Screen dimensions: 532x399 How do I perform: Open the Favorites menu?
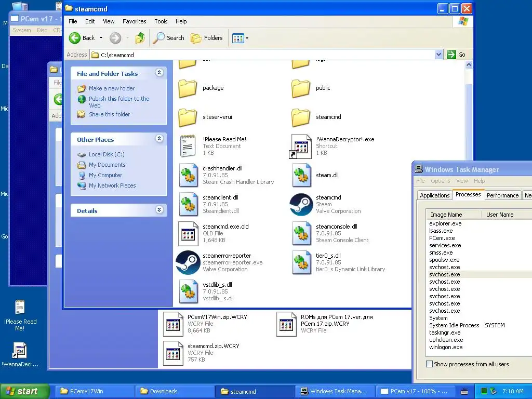(135, 21)
